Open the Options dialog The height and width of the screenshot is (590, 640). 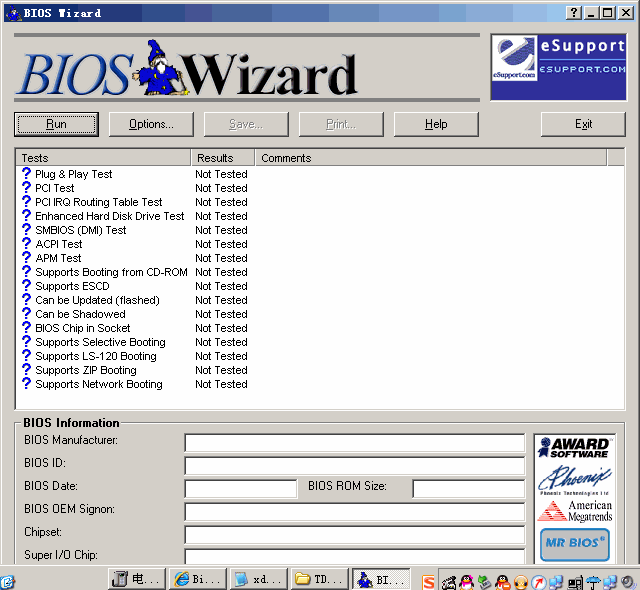tap(151, 124)
